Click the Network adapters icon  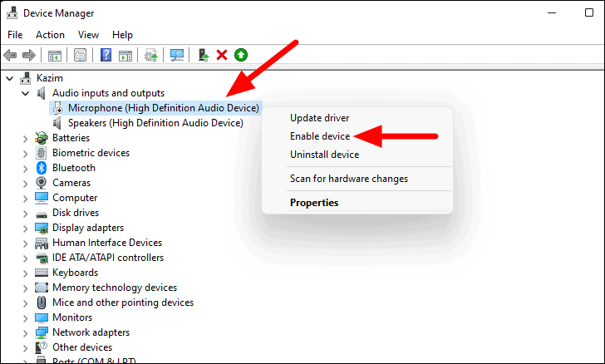[x=42, y=332]
